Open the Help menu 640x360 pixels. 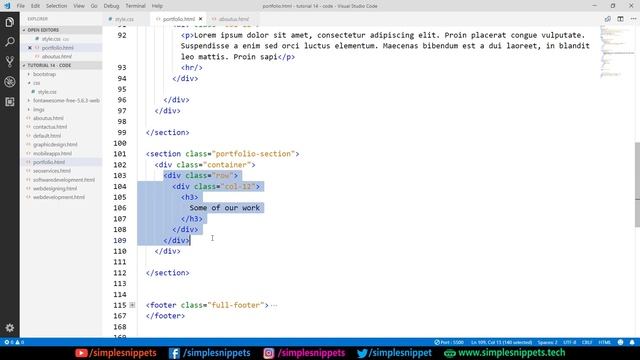(157, 6)
